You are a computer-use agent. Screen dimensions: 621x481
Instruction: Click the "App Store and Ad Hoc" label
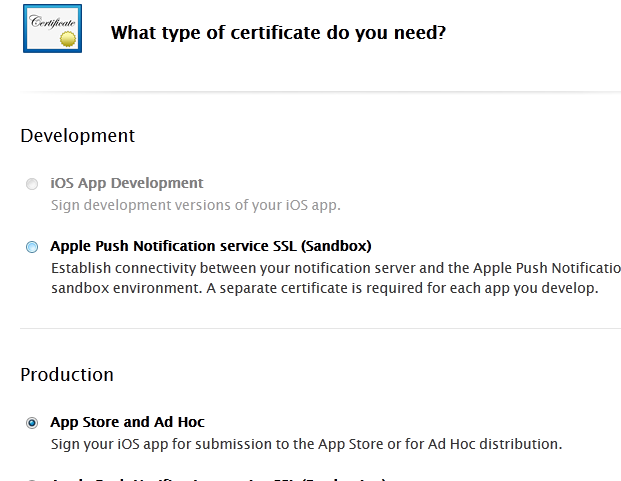click(127, 422)
